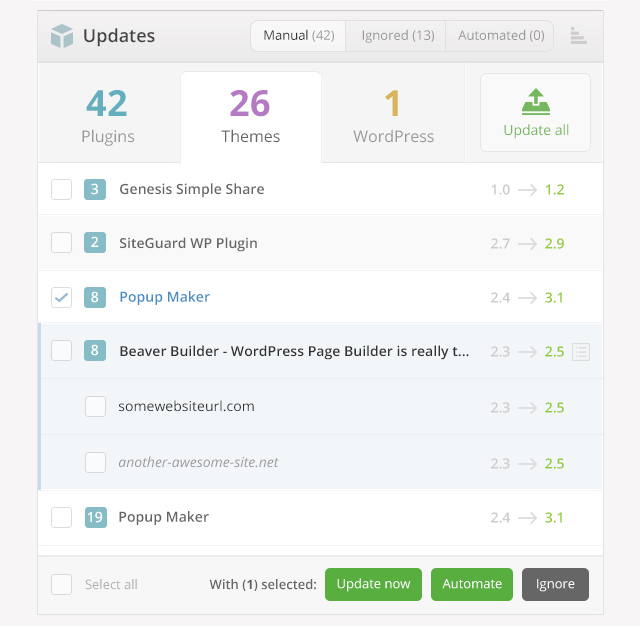
Task: Show the Ignored (13) updates filter
Action: [x=397, y=36]
